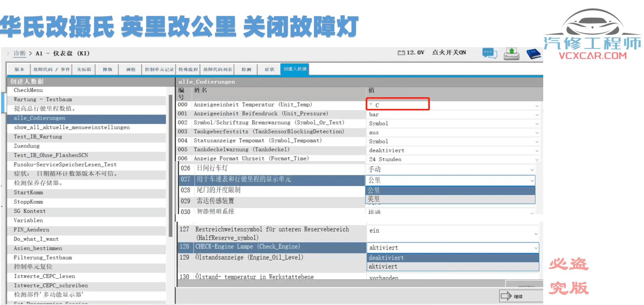Viewport: 644px width, 305px height.
Task: Click the print/export icon with green arrow
Action: (511, 54)
